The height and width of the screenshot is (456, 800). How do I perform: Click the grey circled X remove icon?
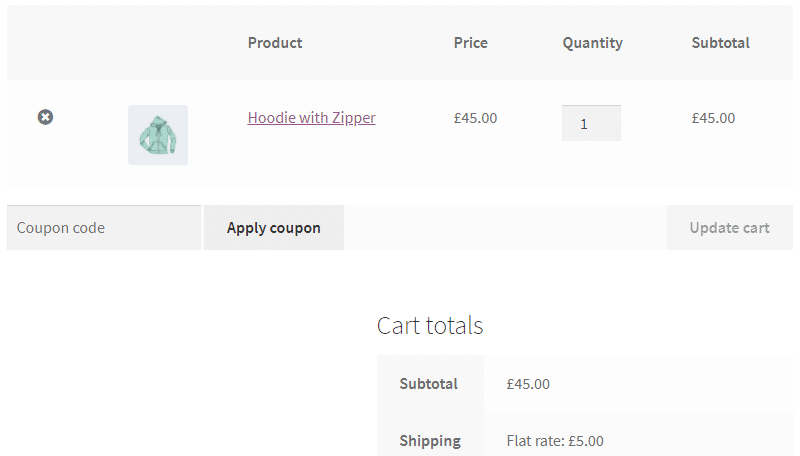pyautogui.click(x=45, y=117)
